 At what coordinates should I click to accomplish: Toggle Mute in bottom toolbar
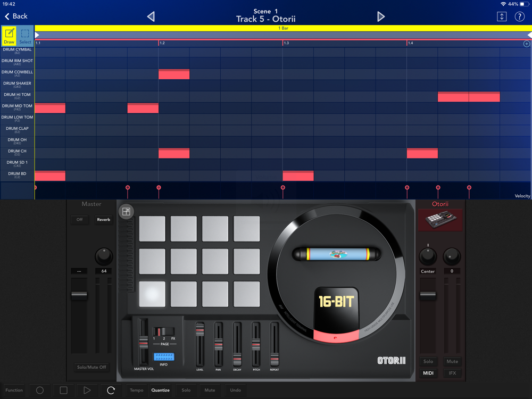[x=210, y=390]
